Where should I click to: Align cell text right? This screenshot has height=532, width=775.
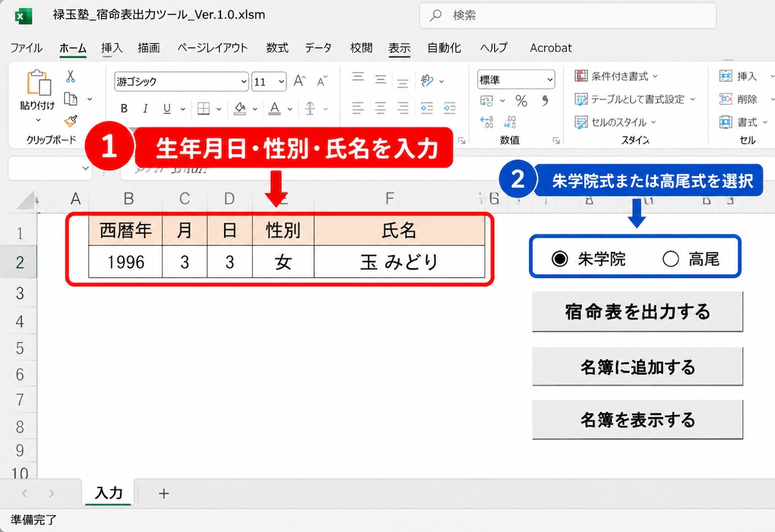pyautogui.click(x=403, y=107)
